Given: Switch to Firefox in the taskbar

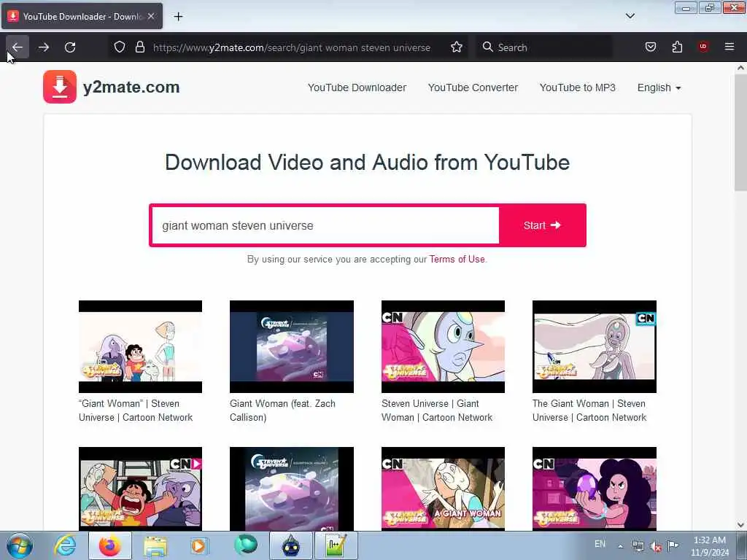Looking at the screenshot, I should pos(110,545).
